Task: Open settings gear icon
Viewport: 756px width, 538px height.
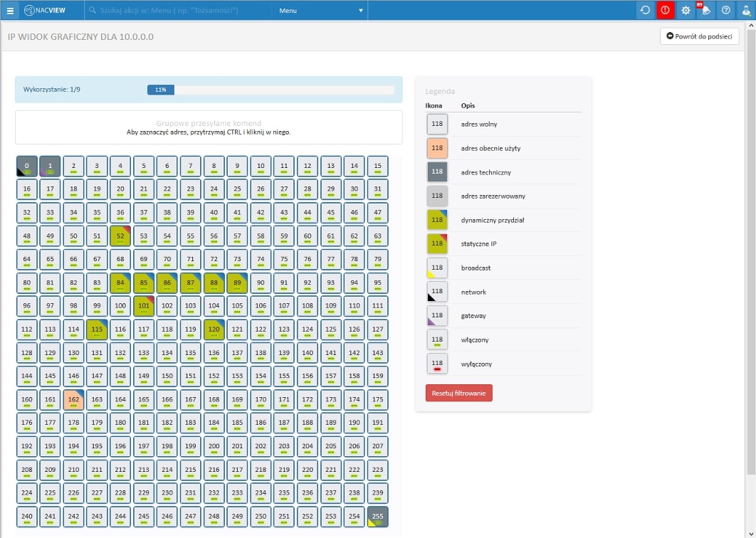Action: tap(686, 10)
